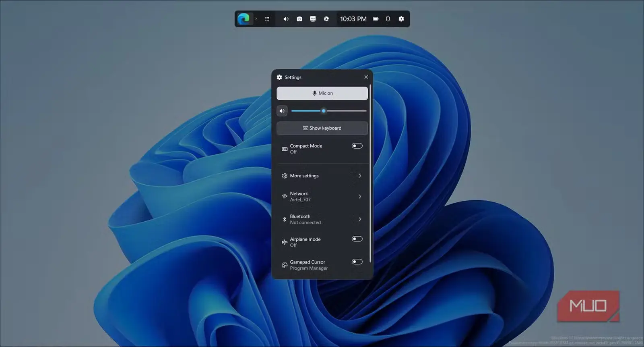Click the Compact Mode icon

(x=285, y=149)
